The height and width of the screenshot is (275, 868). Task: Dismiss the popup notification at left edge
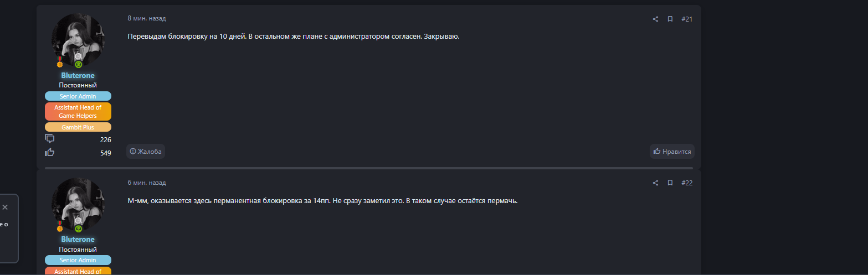tap(5, 207)
